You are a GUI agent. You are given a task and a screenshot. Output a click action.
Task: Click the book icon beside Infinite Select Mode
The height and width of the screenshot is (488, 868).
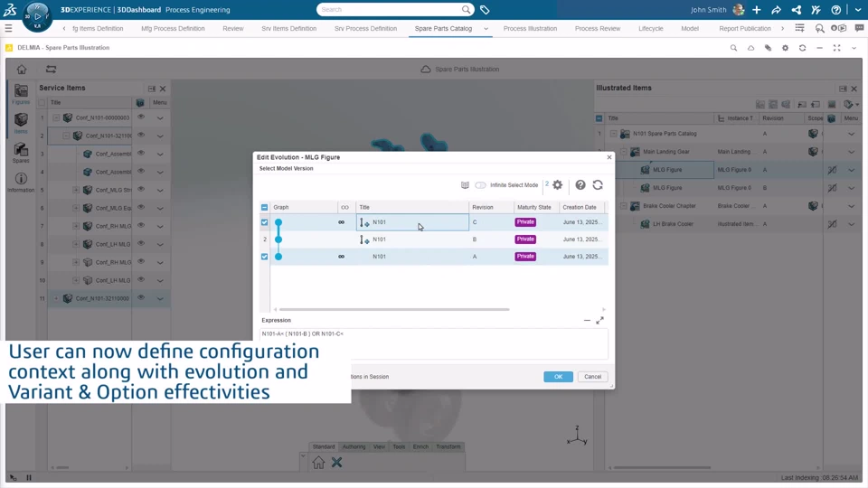click(x=465, y=184)
